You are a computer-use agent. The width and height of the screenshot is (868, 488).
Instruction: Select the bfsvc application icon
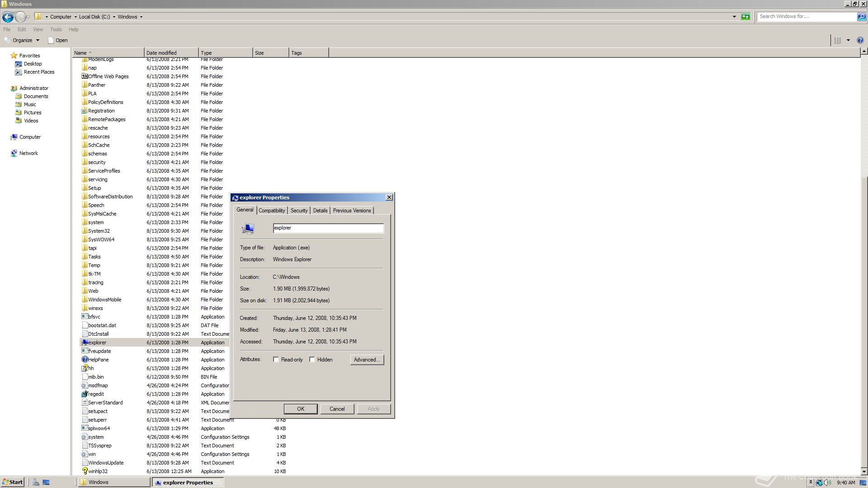coord(85,317)
